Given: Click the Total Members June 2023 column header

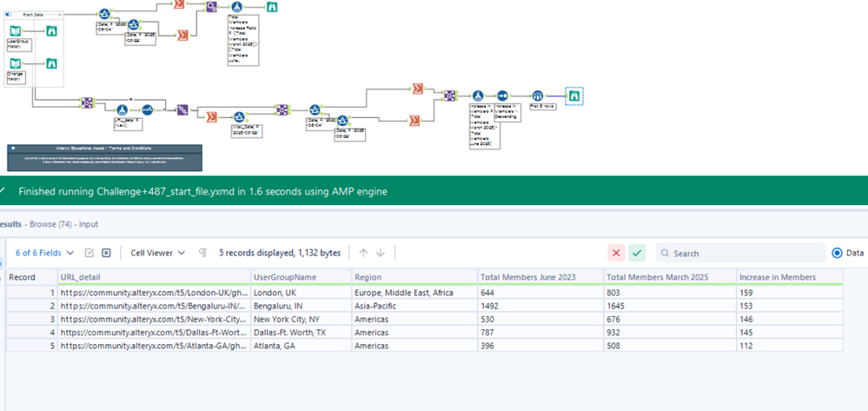Looking at the screenshot, I should (540, 277).
